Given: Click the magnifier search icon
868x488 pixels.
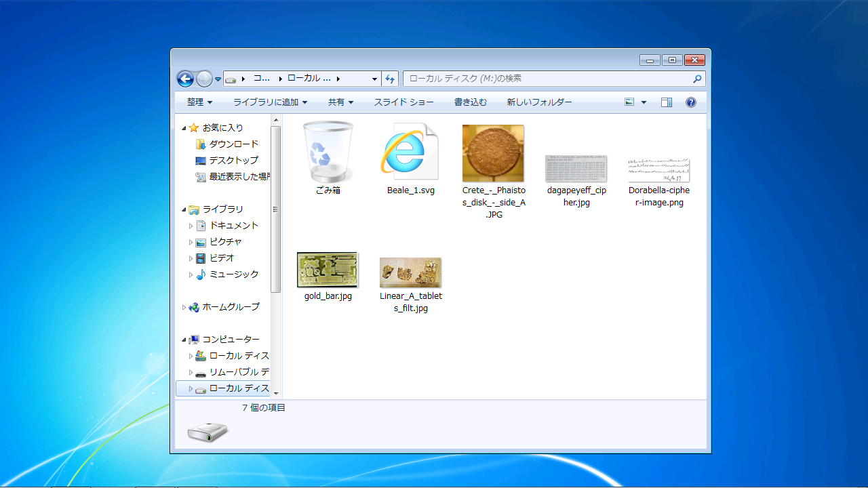Looking at the screenshot, I should tap(697, 79).
